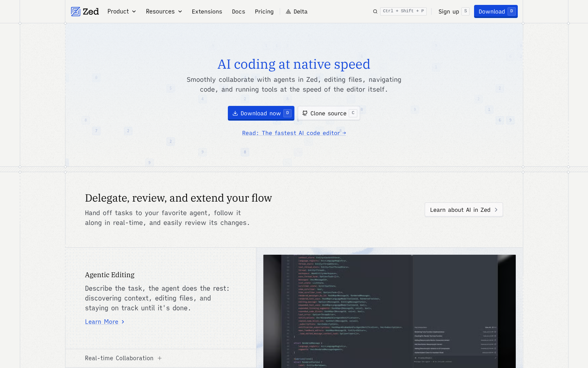
Task: Click the Zed logo in the navbar
Action: click(85, 11)
